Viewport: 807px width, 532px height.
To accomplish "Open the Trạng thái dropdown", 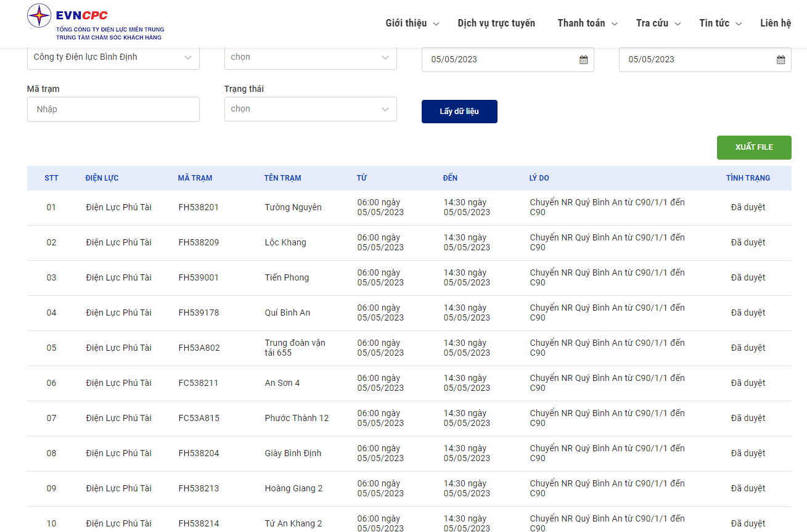I will 311,109.
